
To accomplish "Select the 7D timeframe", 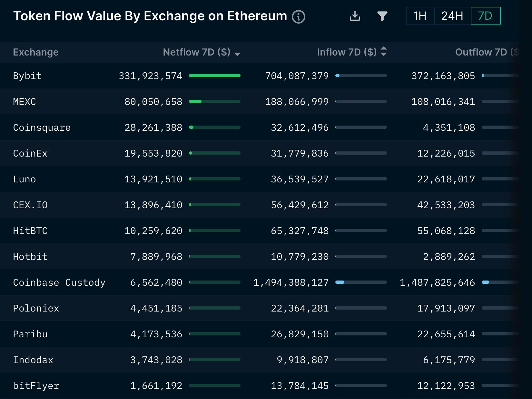I will point(485,15).
